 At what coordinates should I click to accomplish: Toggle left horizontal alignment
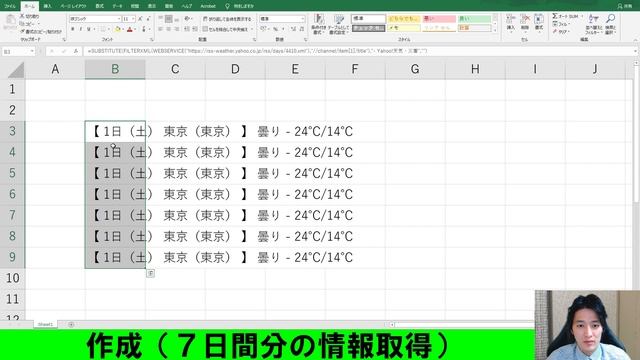click(160, 29)
